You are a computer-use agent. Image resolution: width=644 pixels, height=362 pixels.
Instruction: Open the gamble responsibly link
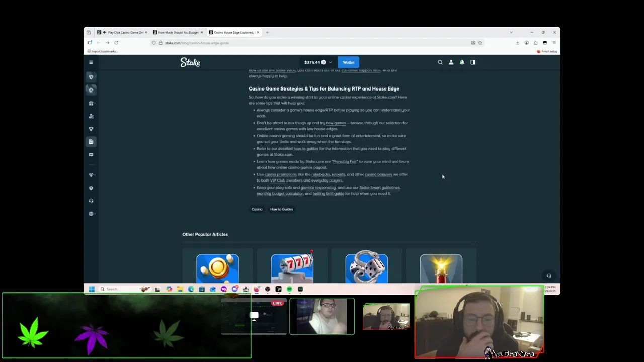[318, 188]
